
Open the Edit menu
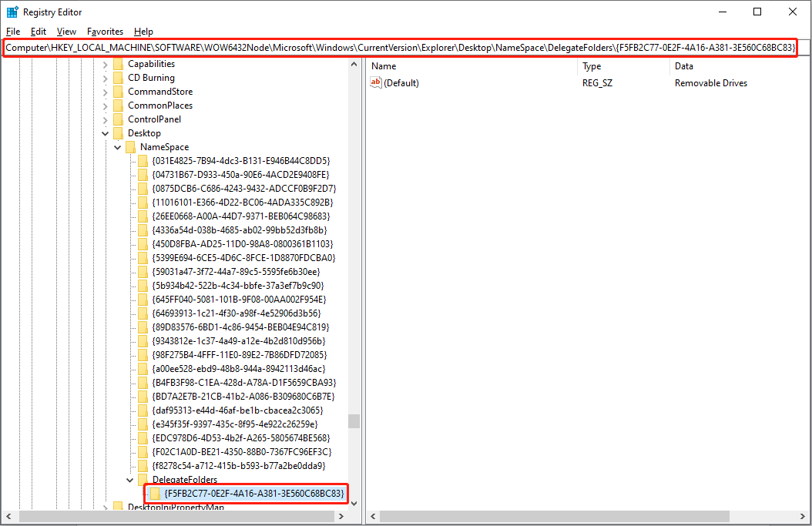click(x=38, y=32)
